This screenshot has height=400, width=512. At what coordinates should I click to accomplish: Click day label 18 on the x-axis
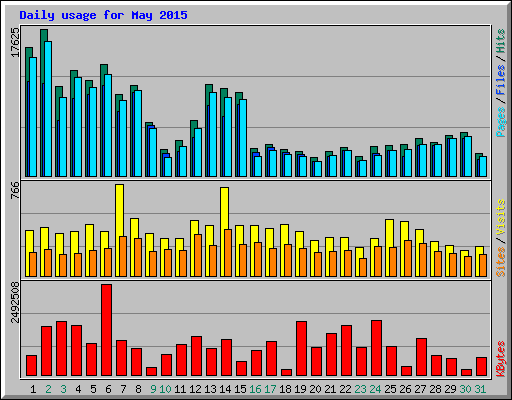coord(285,389)
